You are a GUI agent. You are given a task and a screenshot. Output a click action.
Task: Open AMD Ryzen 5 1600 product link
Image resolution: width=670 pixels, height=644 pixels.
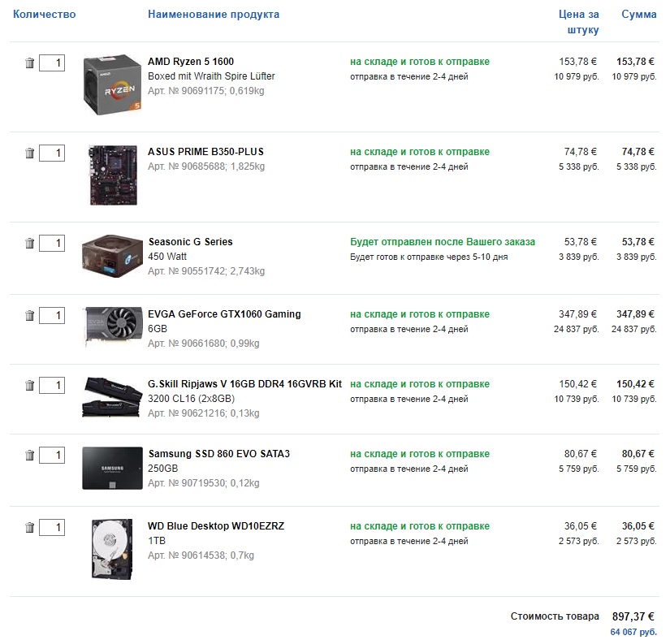click(x=191, y=62)
